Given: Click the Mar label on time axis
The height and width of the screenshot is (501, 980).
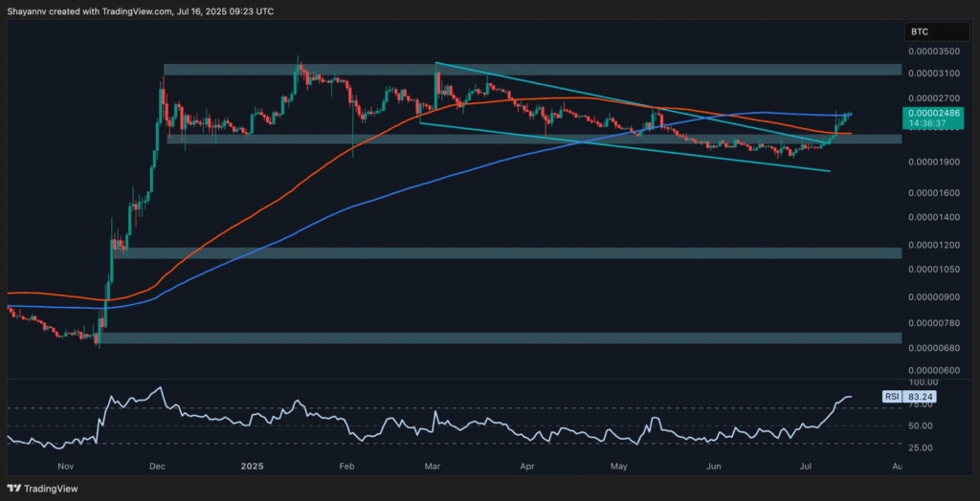Looking at the screenshot, I should (x=434, y=466).
